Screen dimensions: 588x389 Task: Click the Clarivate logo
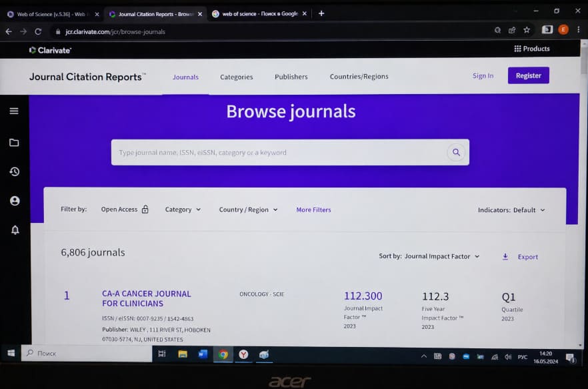point(50,50)
